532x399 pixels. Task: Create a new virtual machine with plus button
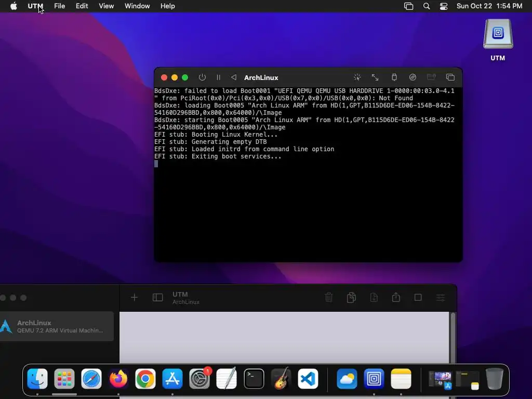tap(135, 298)
